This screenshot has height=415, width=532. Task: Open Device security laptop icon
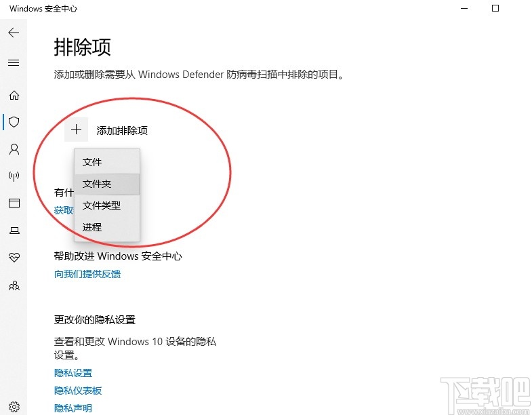tap(14, 231)
